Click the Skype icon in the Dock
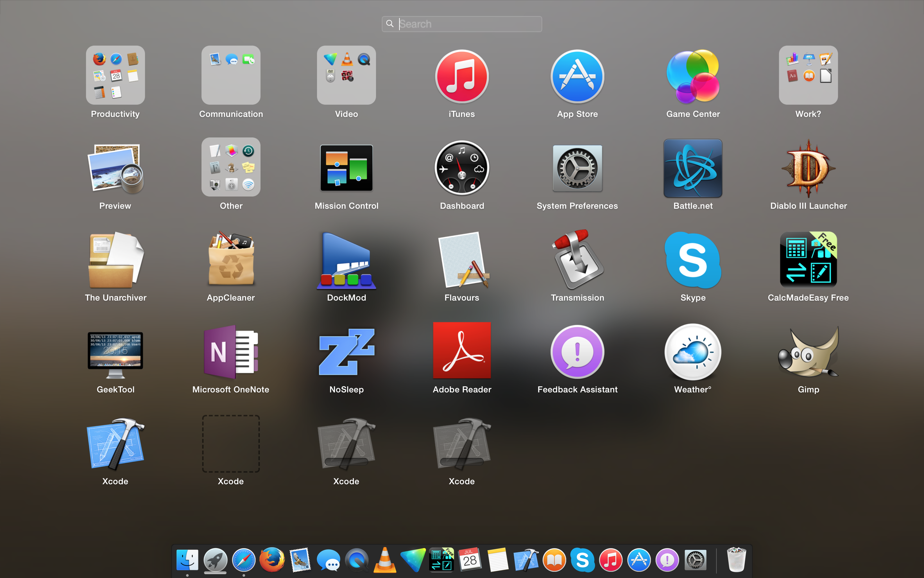The height and width of the screenshot is (578, 924). [x=583, y=560]
